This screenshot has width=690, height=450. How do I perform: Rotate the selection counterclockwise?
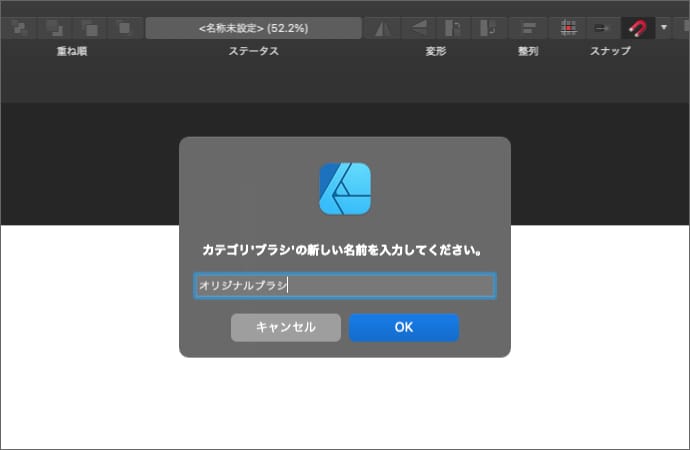(453, 27)
